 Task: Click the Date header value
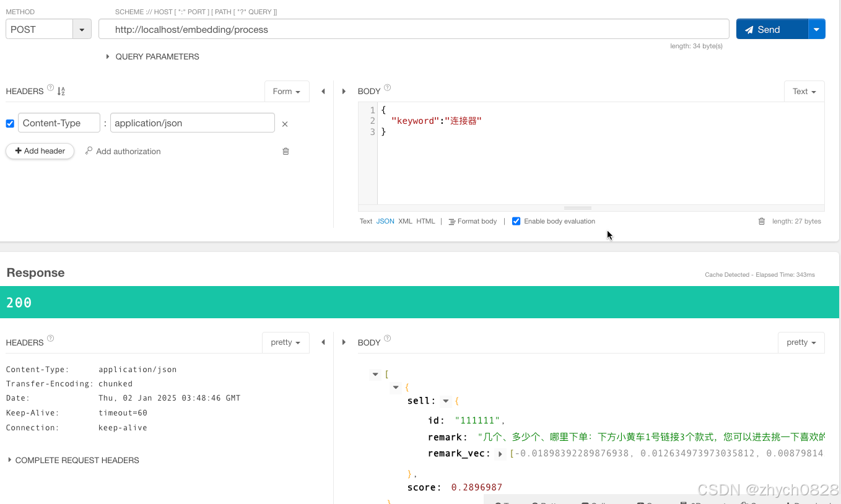(x=169, y=398)
